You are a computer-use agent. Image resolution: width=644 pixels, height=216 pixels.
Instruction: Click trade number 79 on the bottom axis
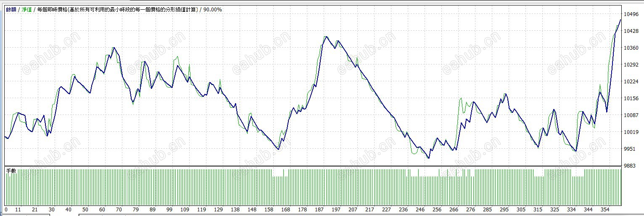pos(136,210)
